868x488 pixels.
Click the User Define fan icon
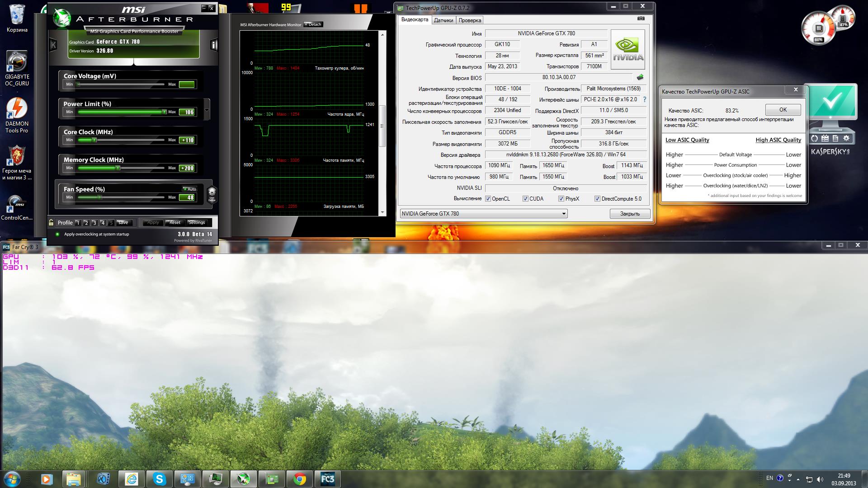[x=212, y=194]
